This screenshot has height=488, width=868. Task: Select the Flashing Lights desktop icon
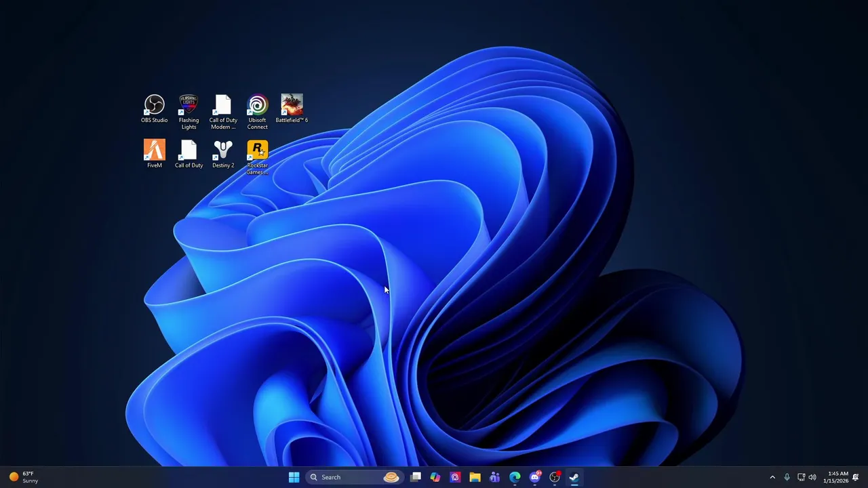(189, 112)
